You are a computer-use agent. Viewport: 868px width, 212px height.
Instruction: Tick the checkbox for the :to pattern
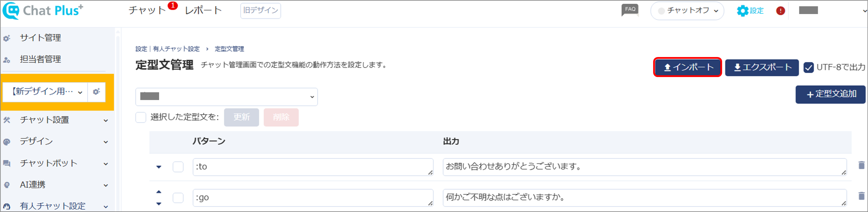pyautogui.click(x=178, y=167)
